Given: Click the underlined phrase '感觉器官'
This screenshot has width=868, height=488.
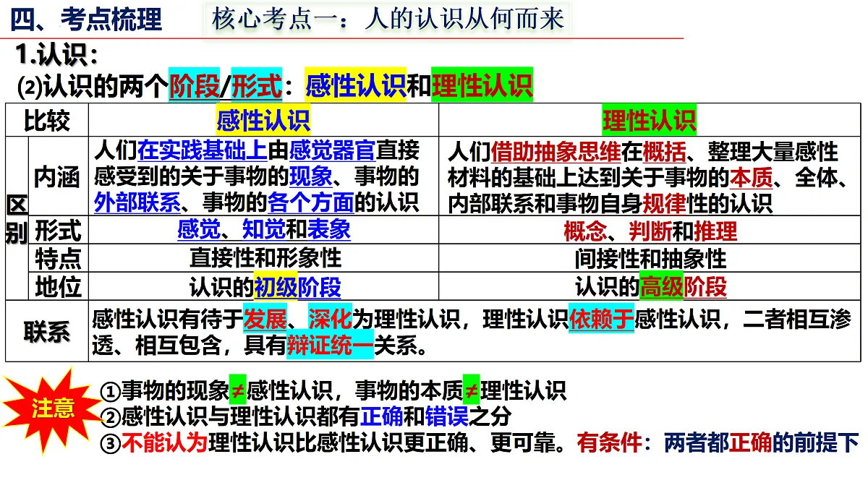Looking at the screenshot, I should click(x=332, y=151).
